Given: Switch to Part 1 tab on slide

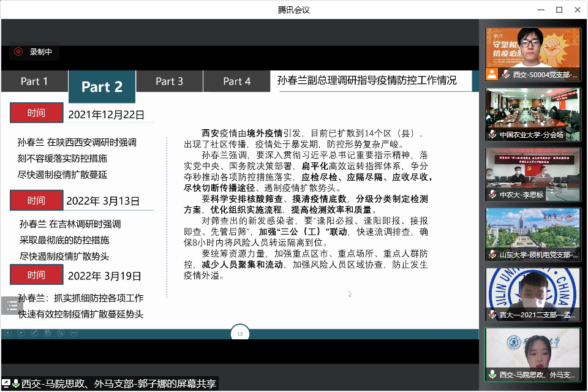Looking at the screenshot, I should pos(34,81).
